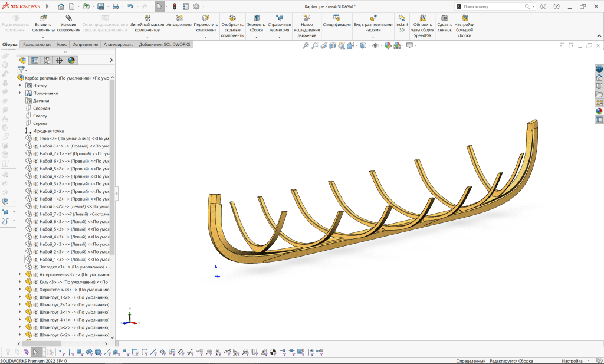Switch to the Эскиз tab

(x=62, y=44)
